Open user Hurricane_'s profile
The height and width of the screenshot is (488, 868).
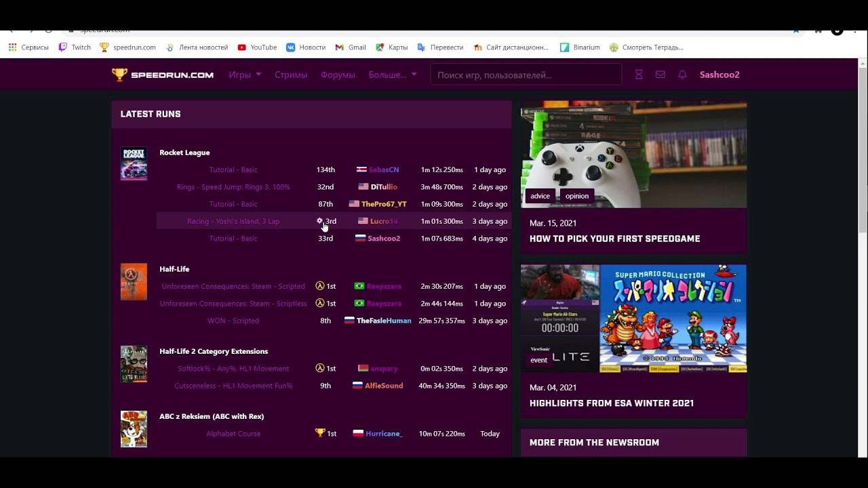click(384, 434)
